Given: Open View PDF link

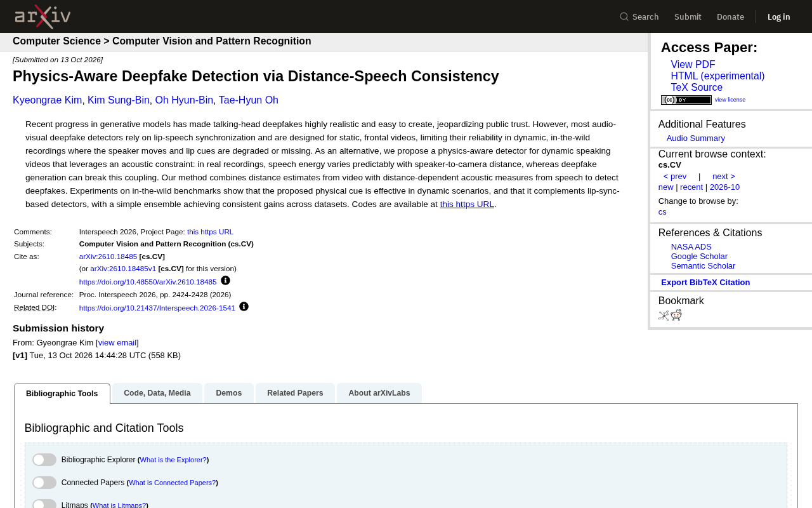Looking at the screenshot, I should [693, 65].
